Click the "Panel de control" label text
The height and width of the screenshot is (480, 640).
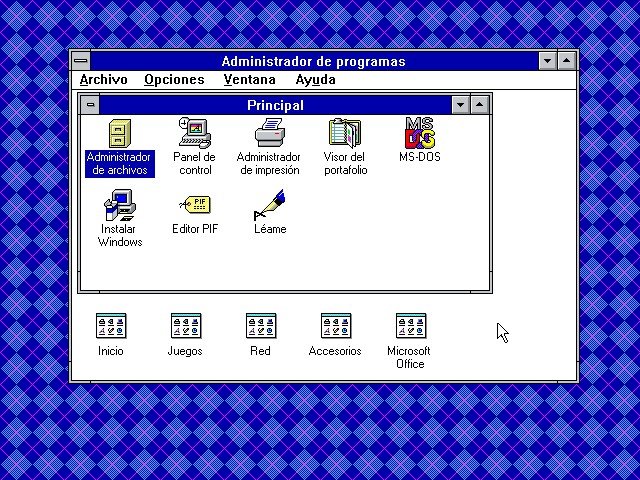pos(195,164)
